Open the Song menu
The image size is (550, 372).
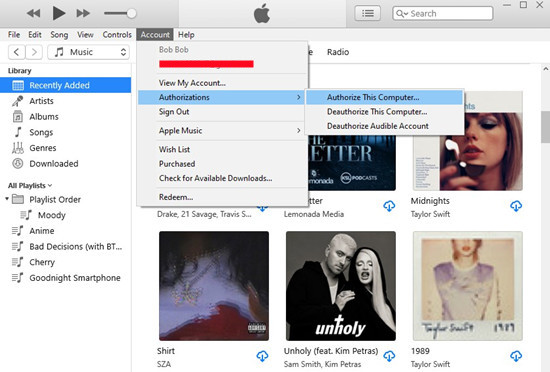59,35
